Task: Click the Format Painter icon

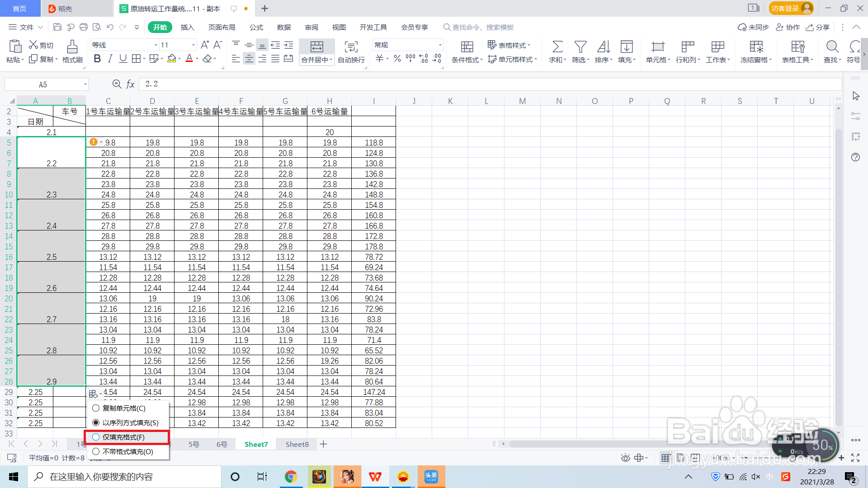Action: 72,47
